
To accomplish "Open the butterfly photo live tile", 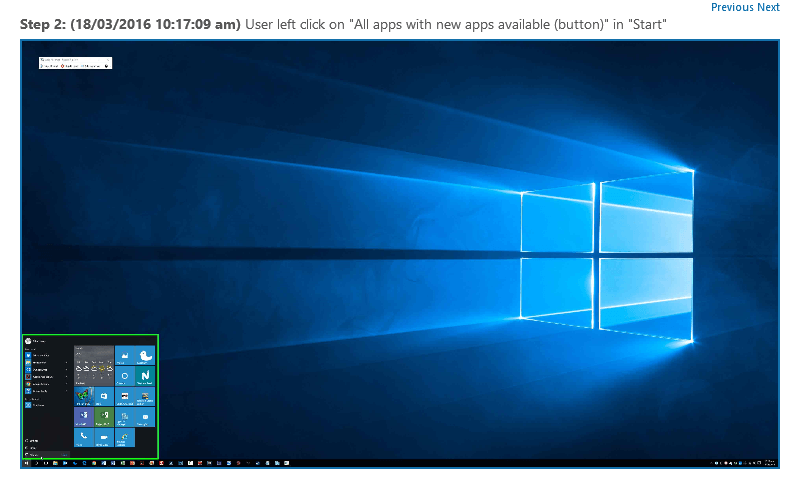I will tap(84, 396).
